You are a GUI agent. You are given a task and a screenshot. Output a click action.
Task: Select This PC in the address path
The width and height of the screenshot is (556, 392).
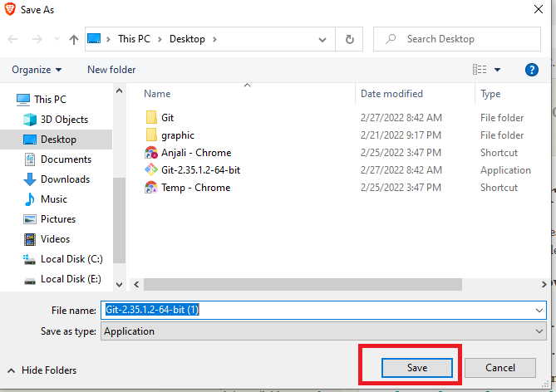click(134, 39)
